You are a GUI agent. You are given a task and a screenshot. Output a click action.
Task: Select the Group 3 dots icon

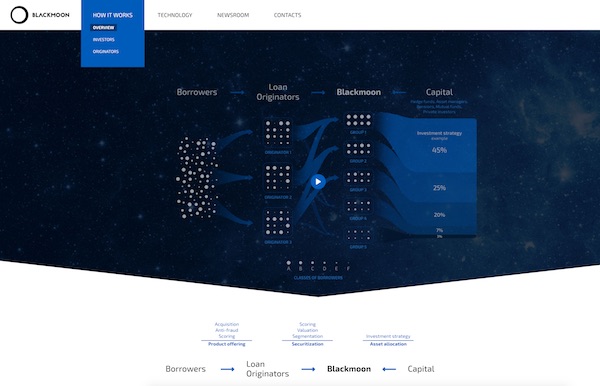tap(358, 178)
